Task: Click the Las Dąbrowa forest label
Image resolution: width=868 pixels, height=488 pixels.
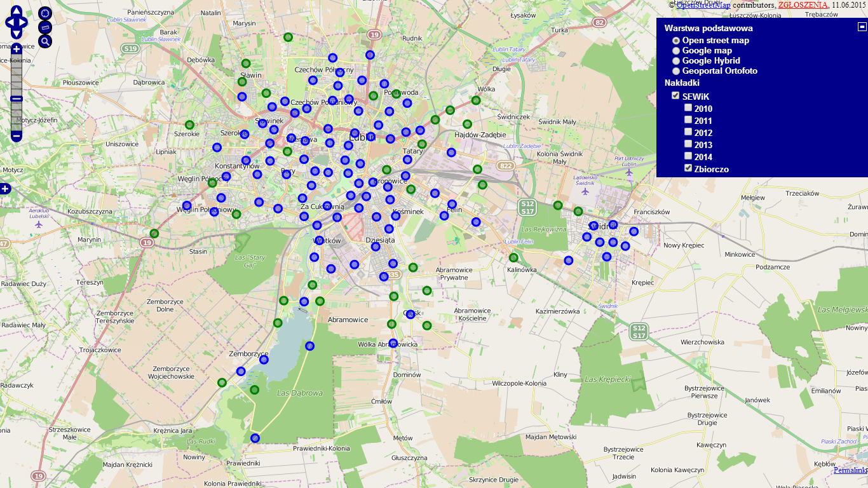Action: coord(300,393)
